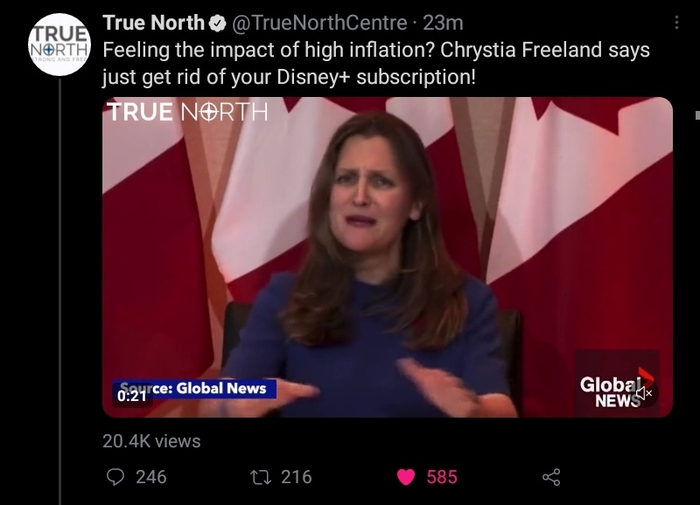Unlike the tweet via pink heart
This screenshot has width=700, height=505.
[x=406, y=477]
